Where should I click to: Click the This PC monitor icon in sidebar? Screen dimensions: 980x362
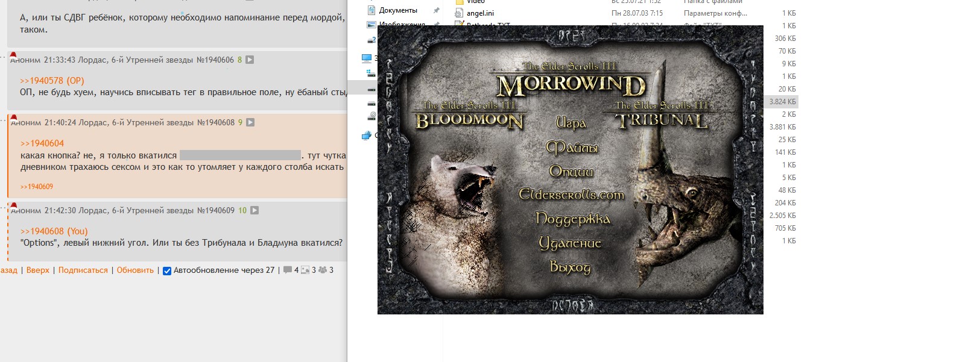pyautogui.click(x=367, y=58)
